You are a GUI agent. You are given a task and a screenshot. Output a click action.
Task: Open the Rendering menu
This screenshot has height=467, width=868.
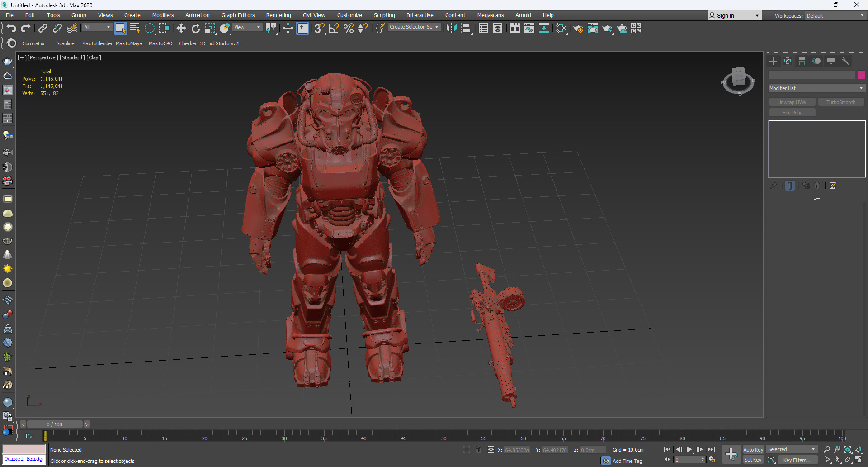coord(278,15)
